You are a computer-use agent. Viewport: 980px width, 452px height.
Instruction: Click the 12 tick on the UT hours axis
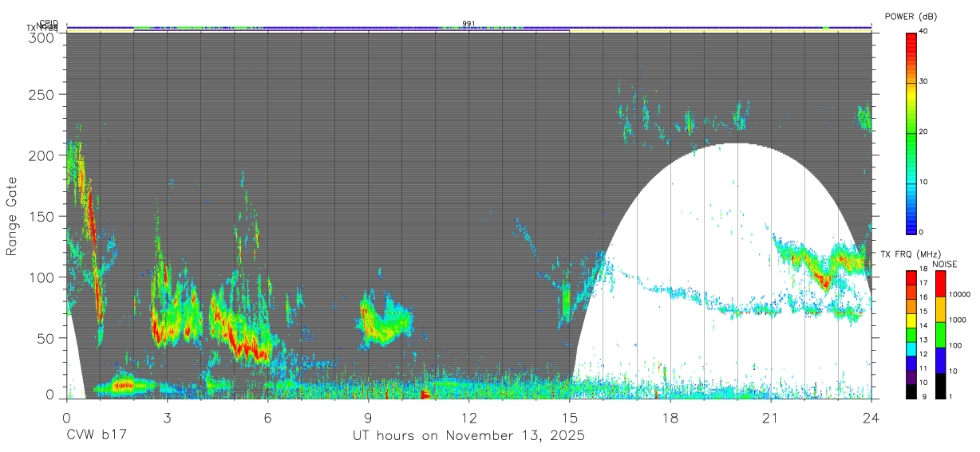[x=468, y=417]
